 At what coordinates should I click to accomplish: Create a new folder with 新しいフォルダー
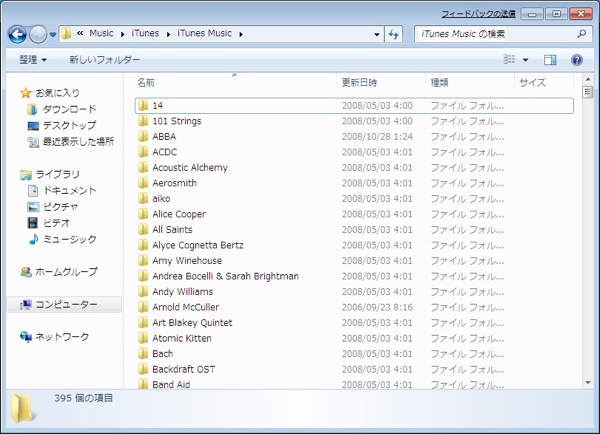pos(104,59)
